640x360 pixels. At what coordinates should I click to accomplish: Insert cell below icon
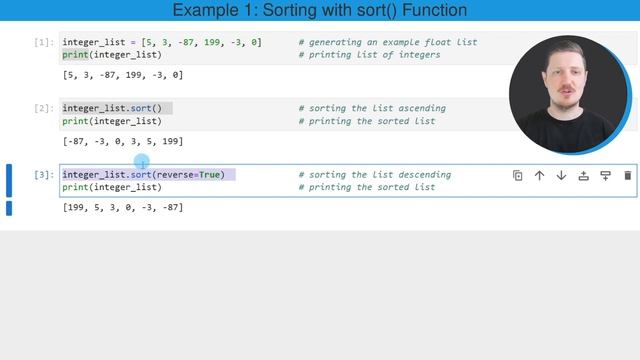(x=605, y=176)
